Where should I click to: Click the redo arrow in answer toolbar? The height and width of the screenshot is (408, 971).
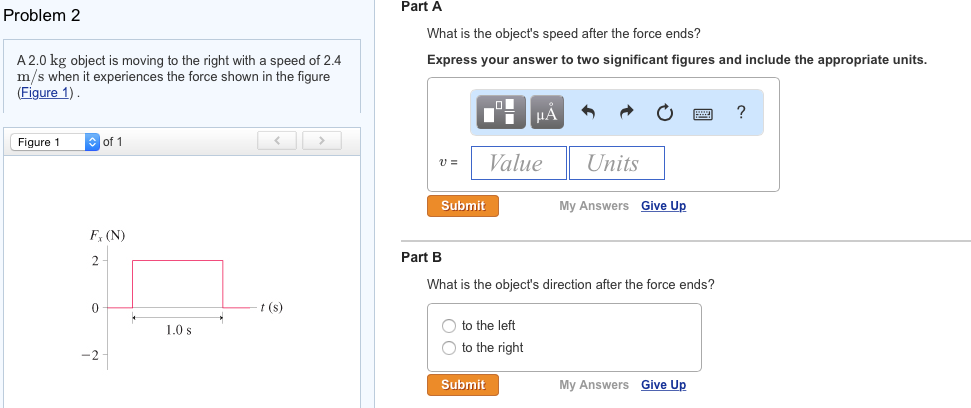(626, 113)
